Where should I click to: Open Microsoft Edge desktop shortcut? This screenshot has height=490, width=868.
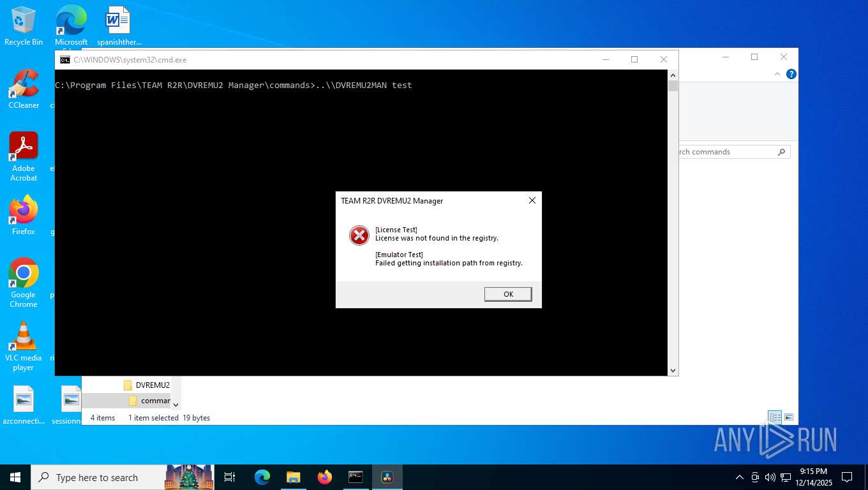tap(71, 26)
